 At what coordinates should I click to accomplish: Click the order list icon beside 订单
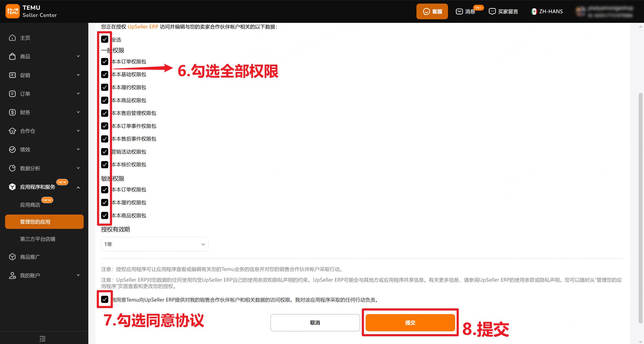point(12,94)
